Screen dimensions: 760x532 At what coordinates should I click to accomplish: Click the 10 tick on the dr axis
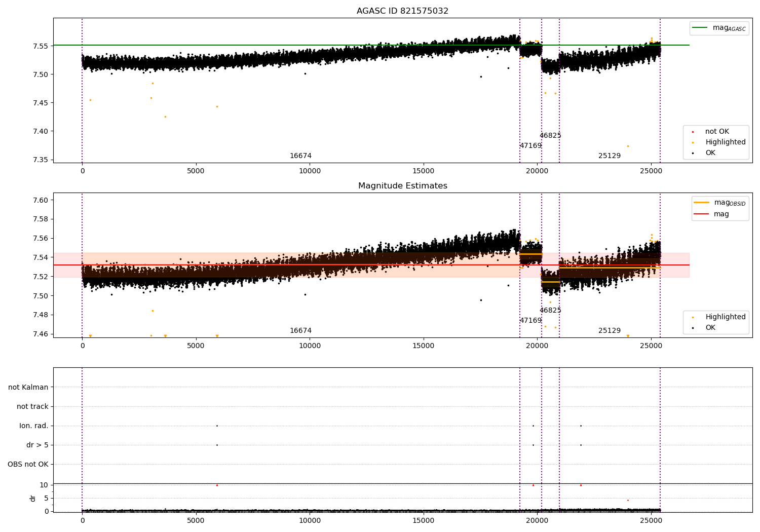coord(44,485)
